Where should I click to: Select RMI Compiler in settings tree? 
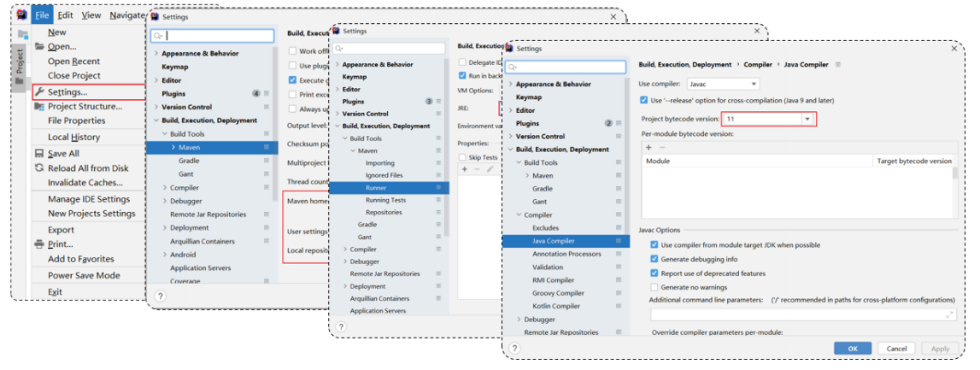point(554,280)
